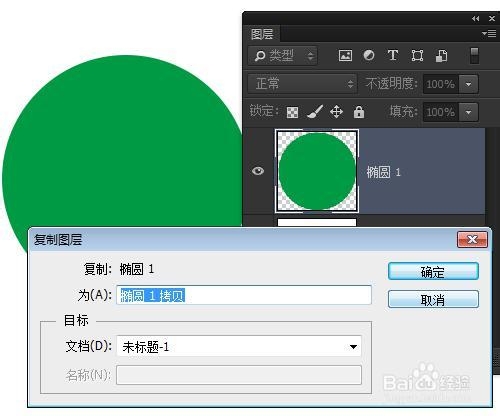This screenshot has height=416, width=500.
Task: Select the 椭圆 1 layer thumbnail
Action: coord(317,171)
